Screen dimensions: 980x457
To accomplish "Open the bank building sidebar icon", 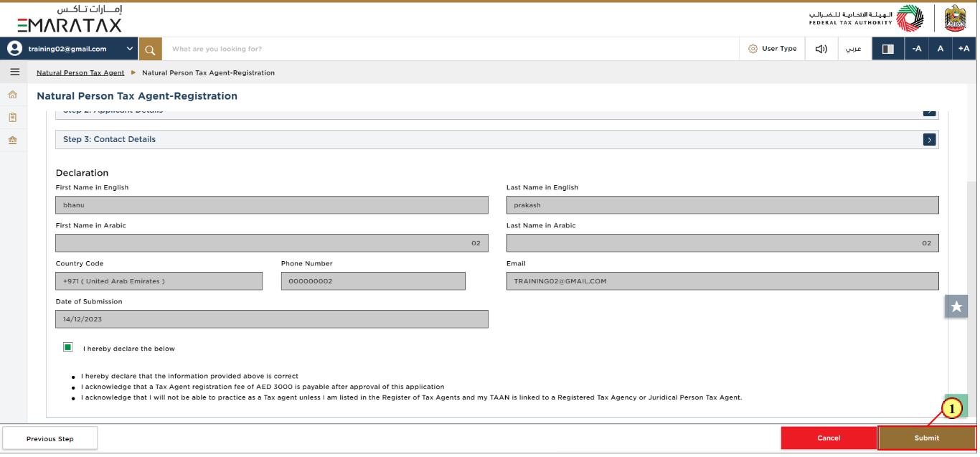I will pos(12,140).
